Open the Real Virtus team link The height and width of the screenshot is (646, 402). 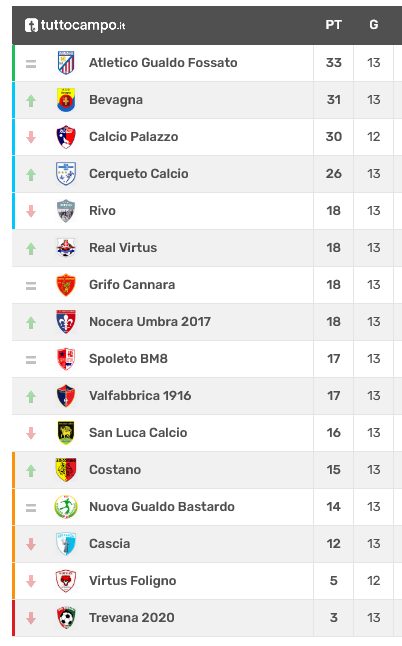pyautogui.click(x=123, y=248)
